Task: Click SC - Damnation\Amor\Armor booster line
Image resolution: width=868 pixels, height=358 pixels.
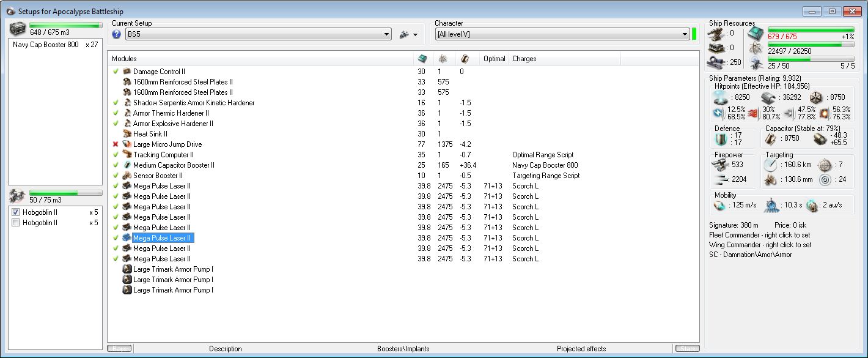Action: (750, 255)
